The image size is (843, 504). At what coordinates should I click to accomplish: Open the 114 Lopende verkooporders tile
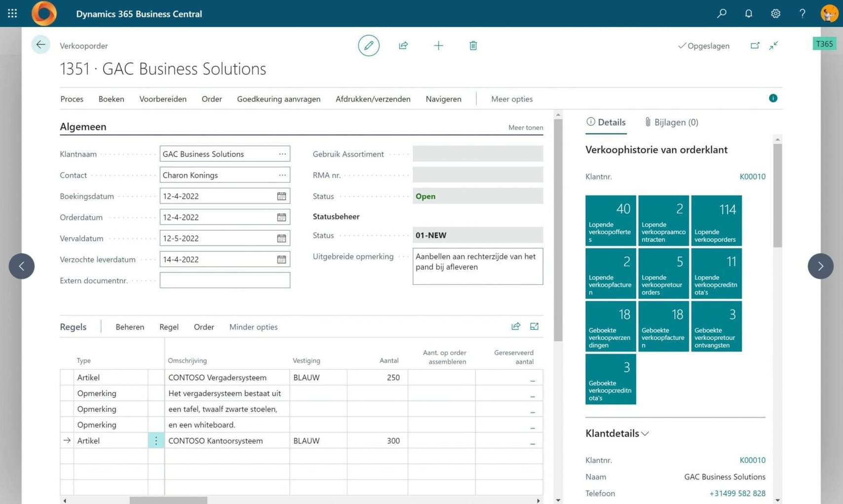tap(716, 220)
